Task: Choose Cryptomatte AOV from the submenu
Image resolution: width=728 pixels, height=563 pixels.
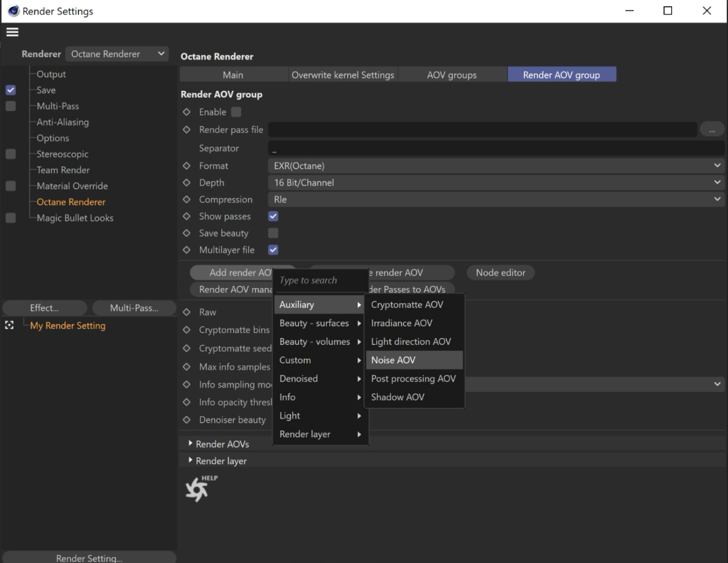Action: [x=414, y=304]
